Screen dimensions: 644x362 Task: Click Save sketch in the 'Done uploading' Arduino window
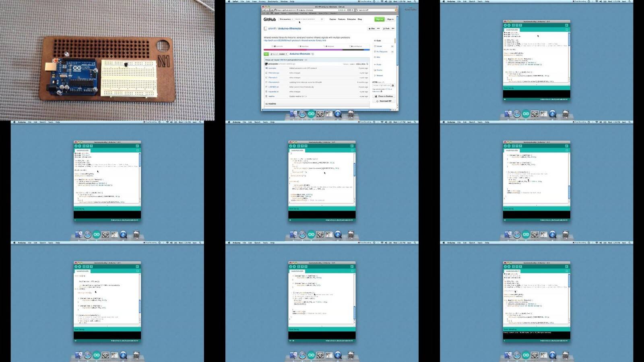(520, 267)
